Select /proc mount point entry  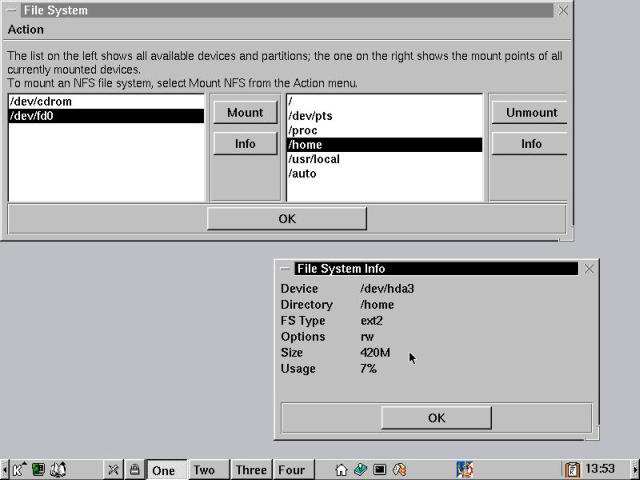click(x=303, y=130)
